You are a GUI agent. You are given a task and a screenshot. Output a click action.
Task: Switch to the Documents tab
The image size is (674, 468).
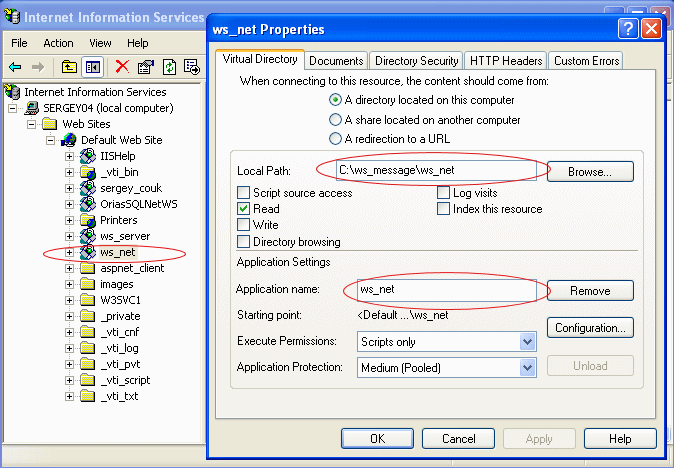point(336,61)
